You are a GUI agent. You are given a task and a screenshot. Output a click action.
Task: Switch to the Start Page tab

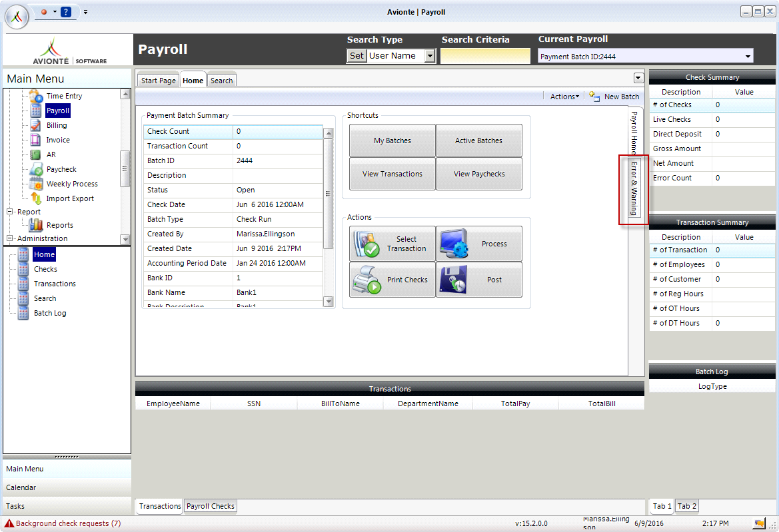click(157, 79)
